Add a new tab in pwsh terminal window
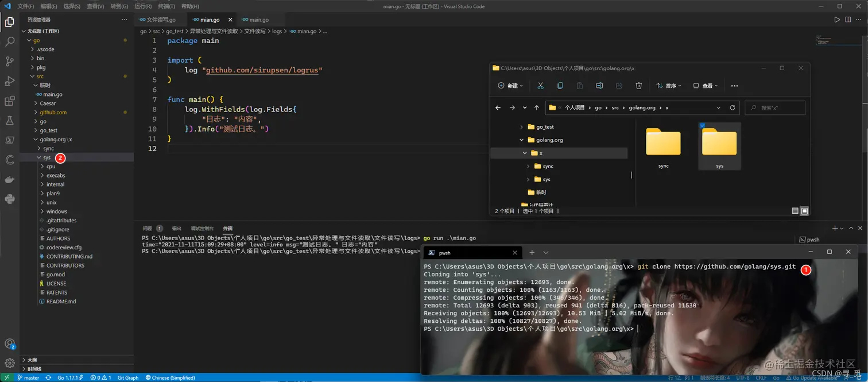The image size is (868, 382). [532, 252]
